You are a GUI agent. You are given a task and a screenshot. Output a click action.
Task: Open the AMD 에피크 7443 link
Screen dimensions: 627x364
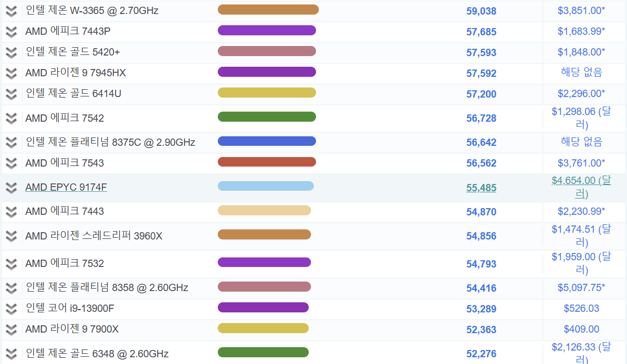(x=65, y=211)
